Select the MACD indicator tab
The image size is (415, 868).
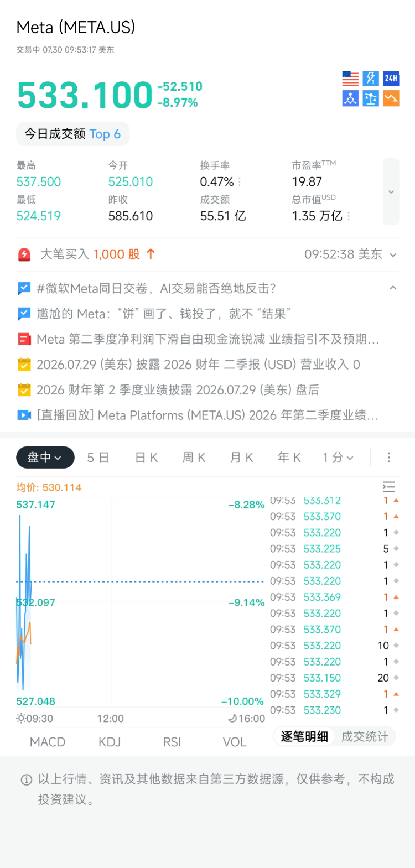click(x=48, y=742)
